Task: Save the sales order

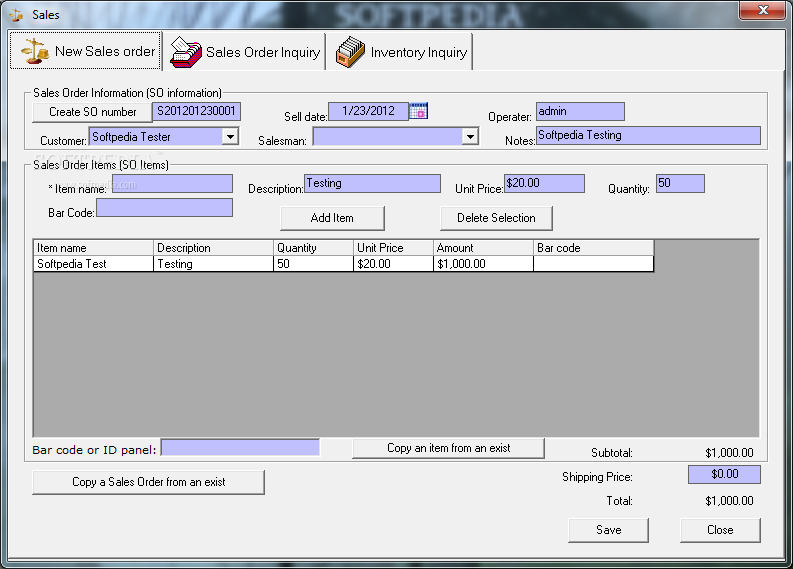Action: pos(608,530)
